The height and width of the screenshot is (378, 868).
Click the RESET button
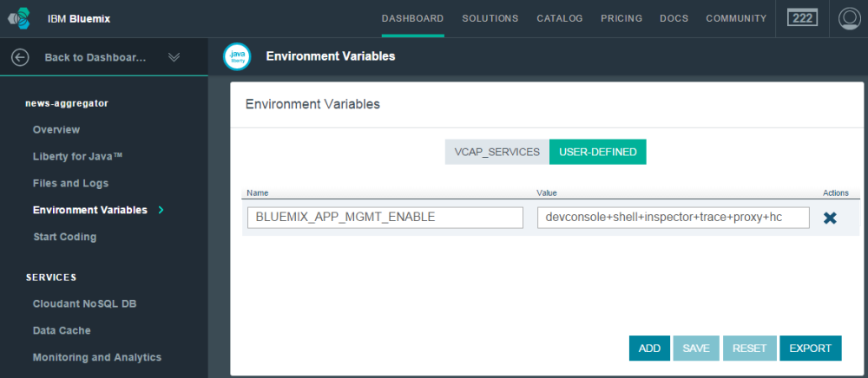click(749, 349)
